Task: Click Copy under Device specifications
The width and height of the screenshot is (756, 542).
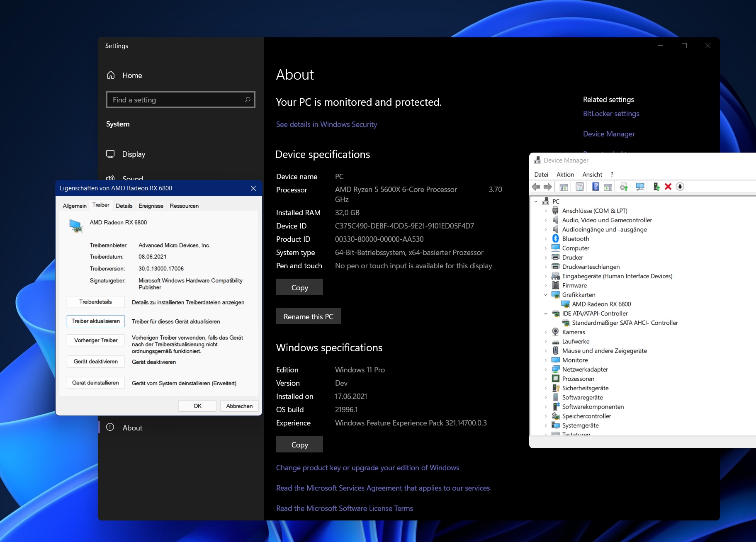Action: (x=299, y=287)
